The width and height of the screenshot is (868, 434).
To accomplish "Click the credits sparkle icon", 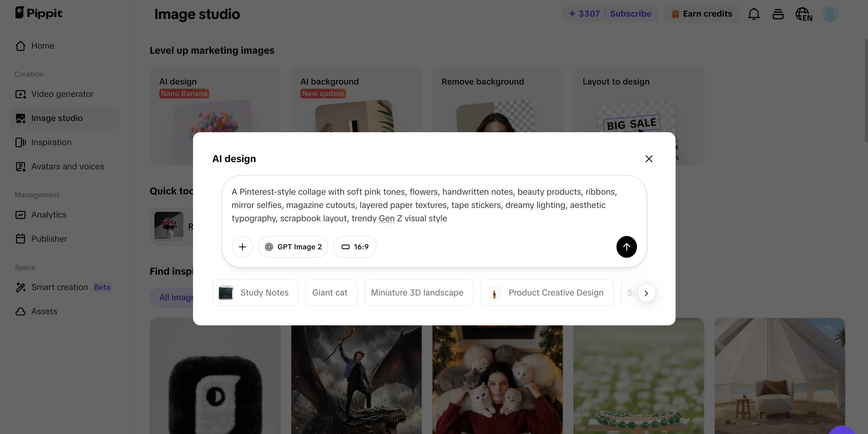I will point(572,14).
